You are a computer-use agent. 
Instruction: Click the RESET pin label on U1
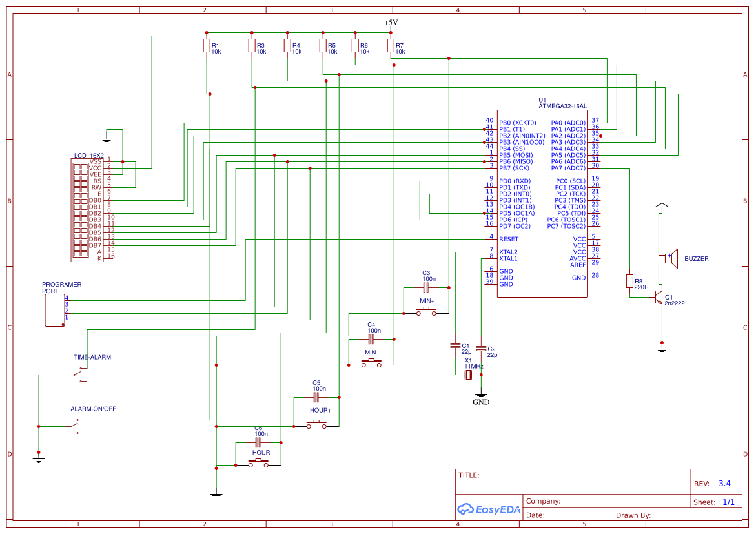point(507,238)
